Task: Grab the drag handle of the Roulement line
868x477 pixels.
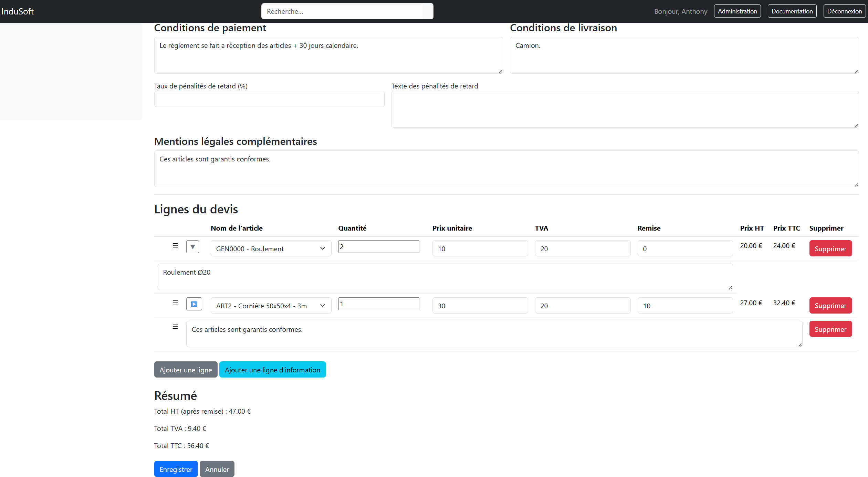Action: [175, 246]
